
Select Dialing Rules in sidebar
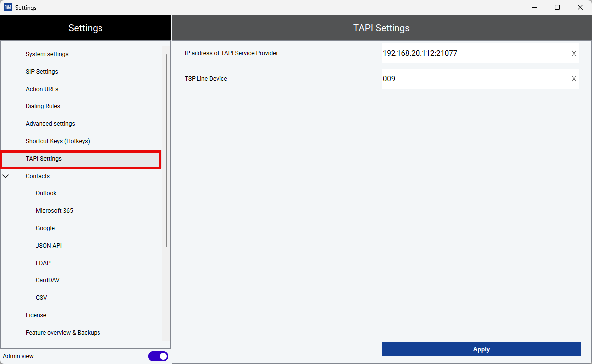[x=43, y=106]
